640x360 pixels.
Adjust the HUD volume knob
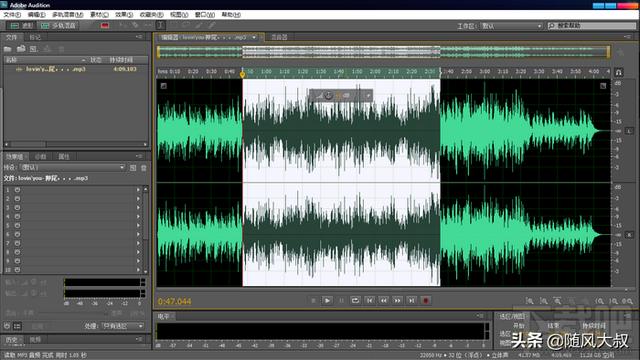[329, 96]
